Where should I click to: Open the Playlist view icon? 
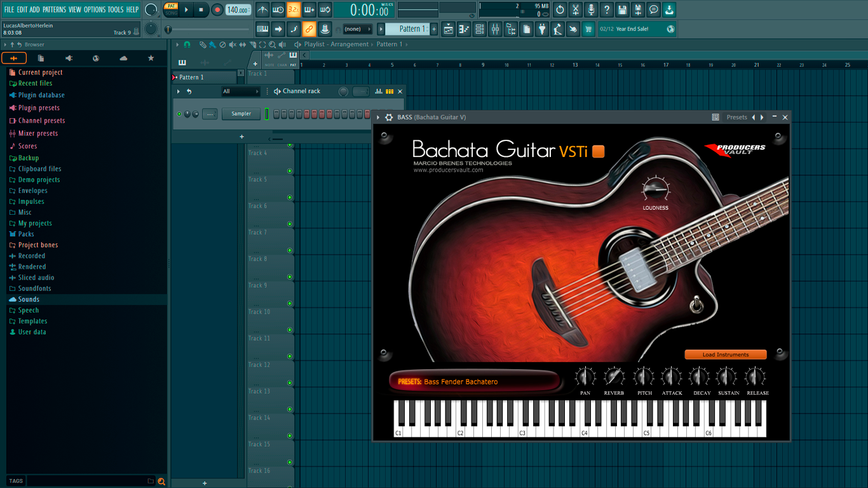click(x=449, y=29)
